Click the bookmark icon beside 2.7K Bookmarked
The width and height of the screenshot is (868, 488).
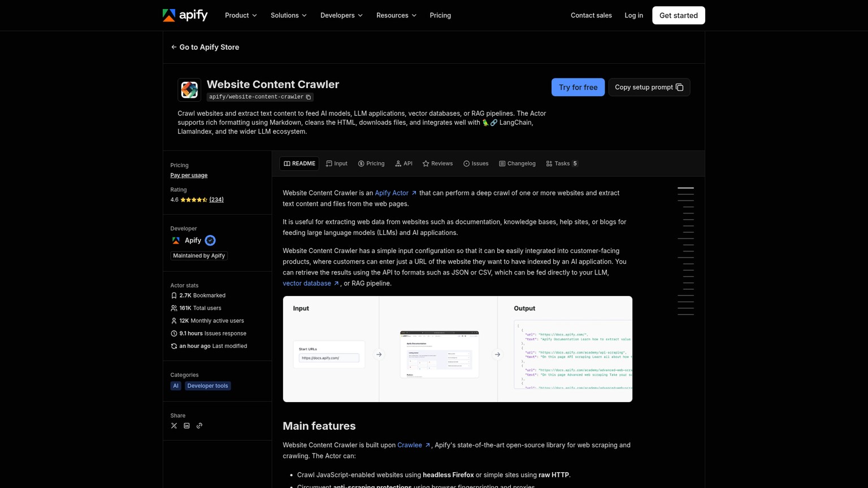tap(174, 295)
